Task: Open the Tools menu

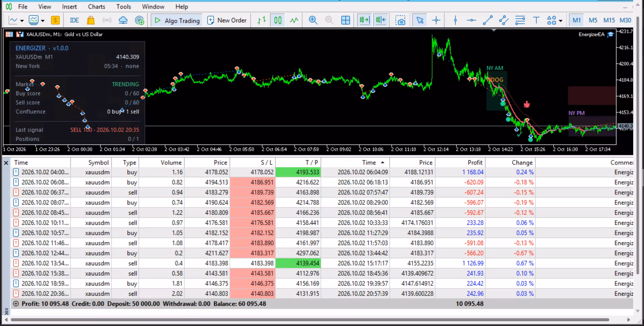Action: (x=124, y=7)
